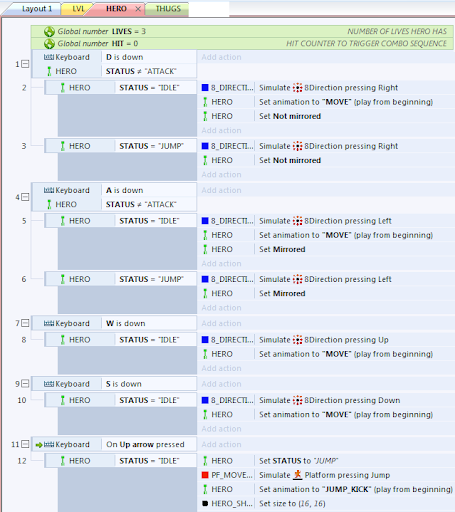Screen dimensions: 455x512
Task: Switch to the Layout 1 tab
Action: pos(37,9)
